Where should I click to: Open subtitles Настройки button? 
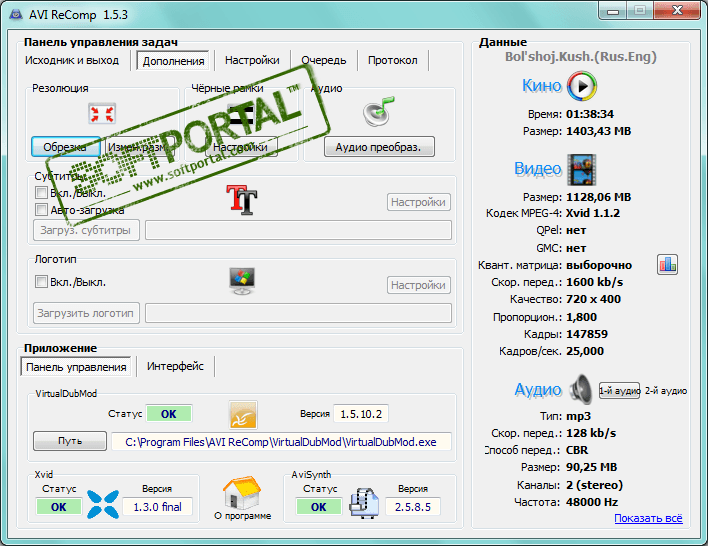419,202
